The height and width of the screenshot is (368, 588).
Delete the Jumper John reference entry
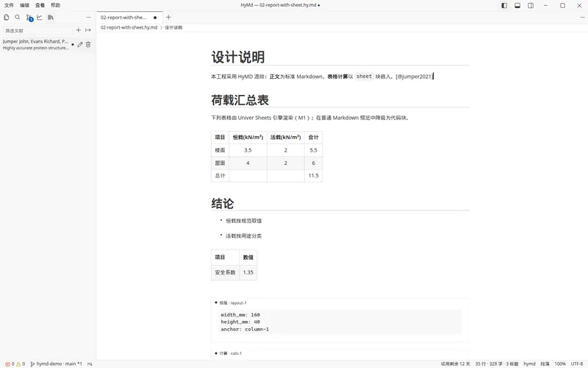tap(88, 44)
